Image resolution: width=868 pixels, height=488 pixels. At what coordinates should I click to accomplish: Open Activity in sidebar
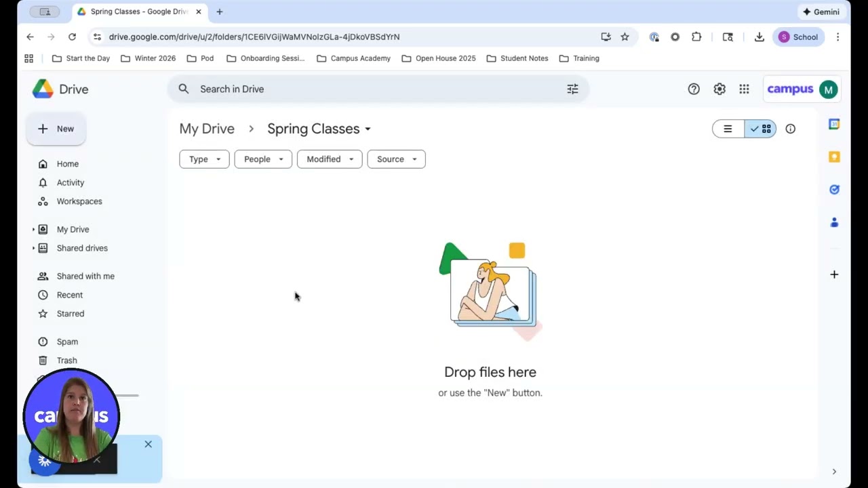(71, 183)
